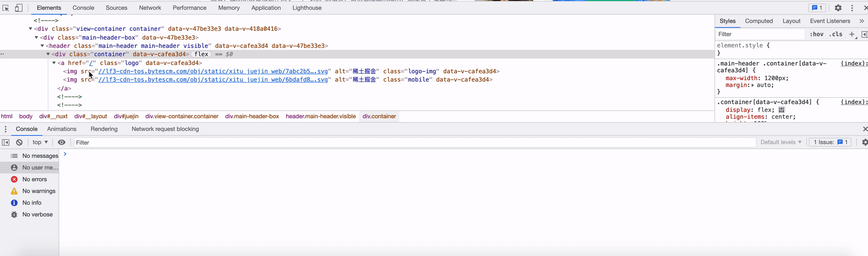This screenshot has width=868, height=256.
Task: Toggle the console sidebar icon
Action: [6, 142]
